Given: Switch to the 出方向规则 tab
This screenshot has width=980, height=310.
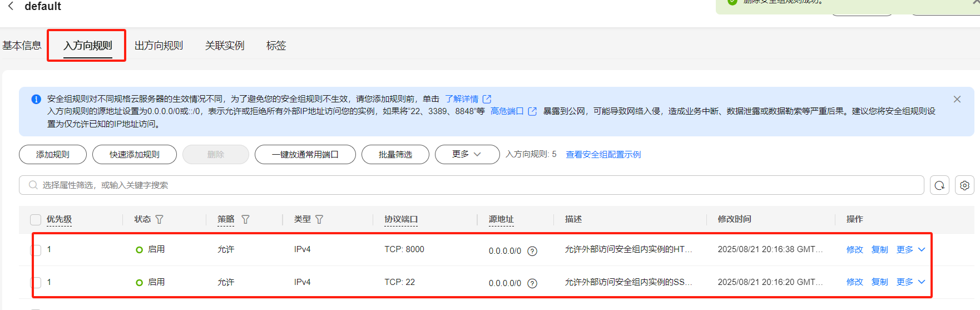Looking at the screenshot, I should click(x=159, y=46).
